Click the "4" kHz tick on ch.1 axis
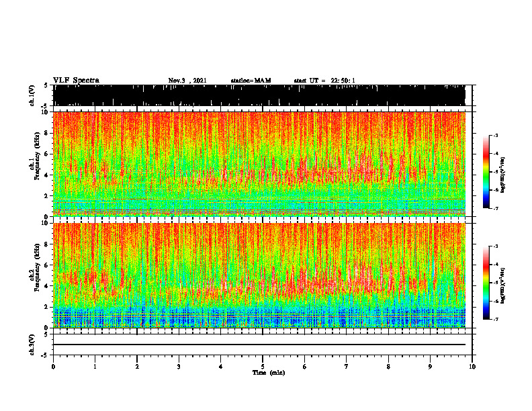The width and height of the screenshot is (532, 411). [x=47, y=175]
